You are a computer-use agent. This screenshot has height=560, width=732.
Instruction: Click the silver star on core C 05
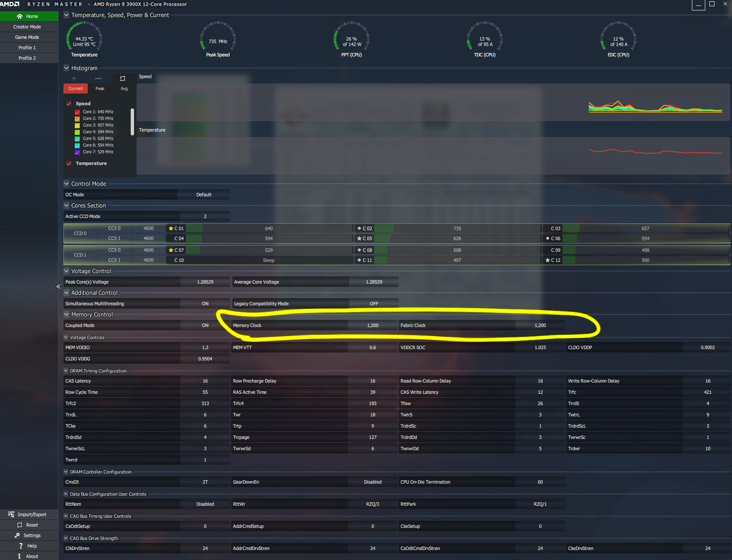pyautogui.click(x=359, y=238)
